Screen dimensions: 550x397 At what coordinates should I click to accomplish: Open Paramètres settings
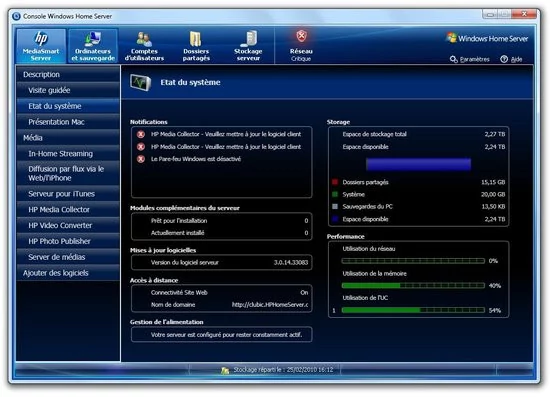coord(470,59)
